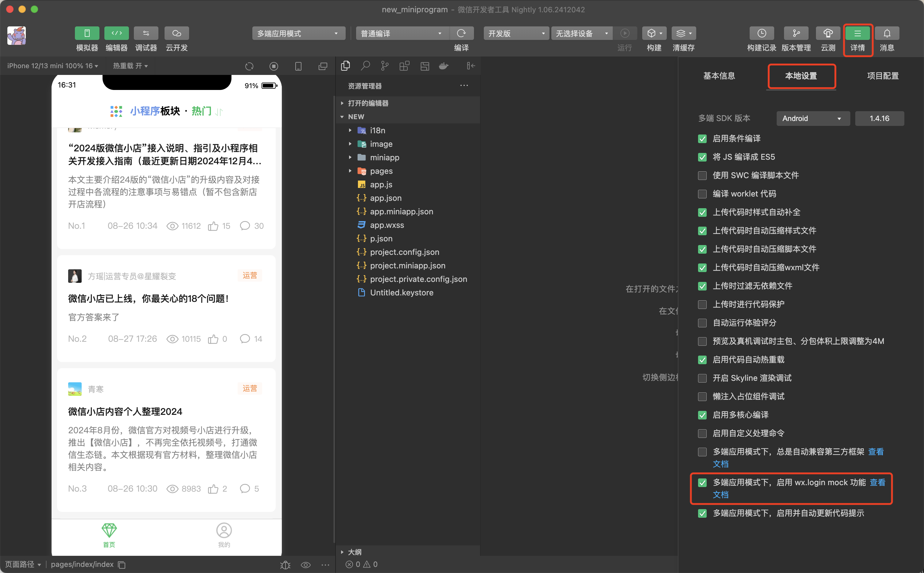The image size is (924, 573).
Task: Open the 页面路径 menu in footer
Action: 23,565
